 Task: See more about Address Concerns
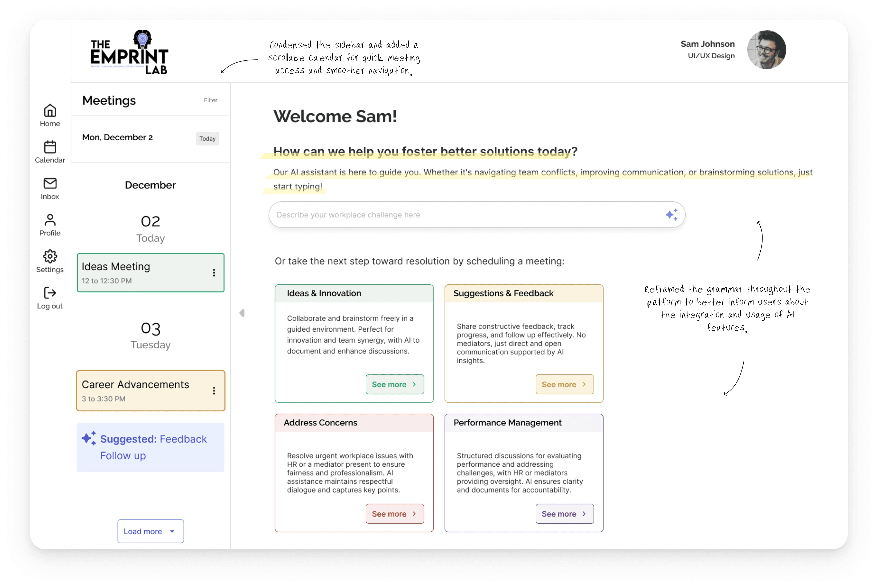[394, 514]
